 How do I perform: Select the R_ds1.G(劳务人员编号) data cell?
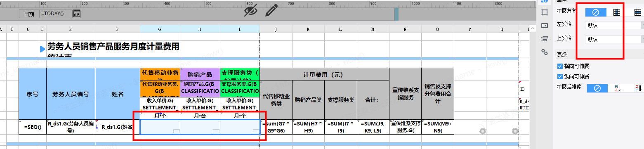click(x=71, y=127)
